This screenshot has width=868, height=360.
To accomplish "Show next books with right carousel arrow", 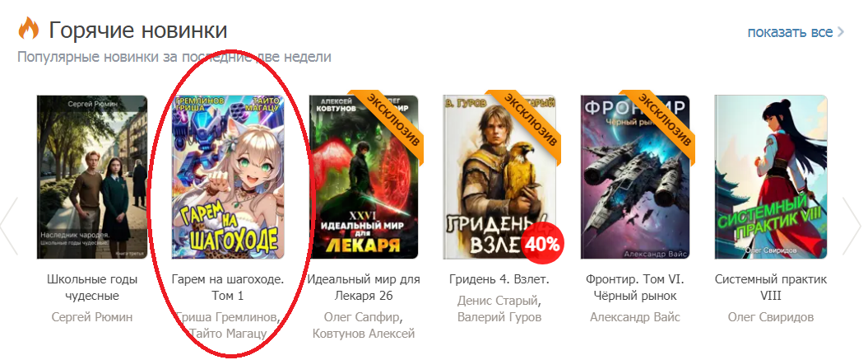I will 852,225.
